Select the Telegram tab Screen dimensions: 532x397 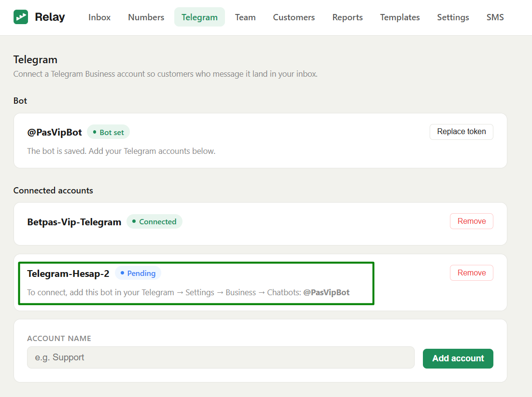pyautogui.click(x=199, y=17)
